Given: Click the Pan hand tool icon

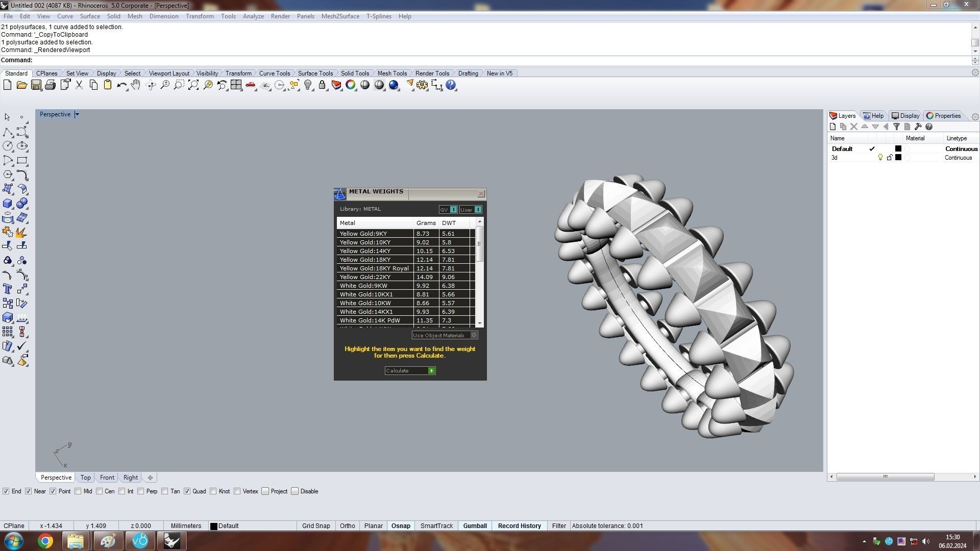Looking at the screenshot, I should click(135, 85).
